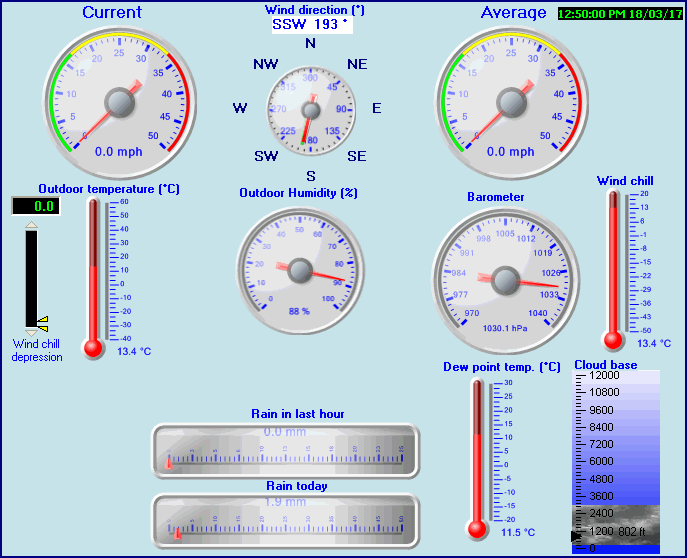Click the Cloud base label
Screen dimensions: 687x558
click(606, 365)
